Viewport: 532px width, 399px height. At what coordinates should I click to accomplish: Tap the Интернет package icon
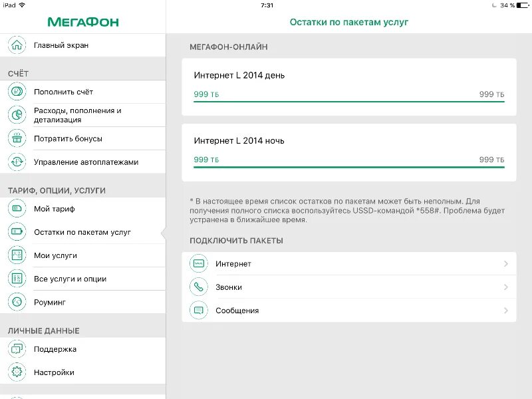[x=198, y=263]
